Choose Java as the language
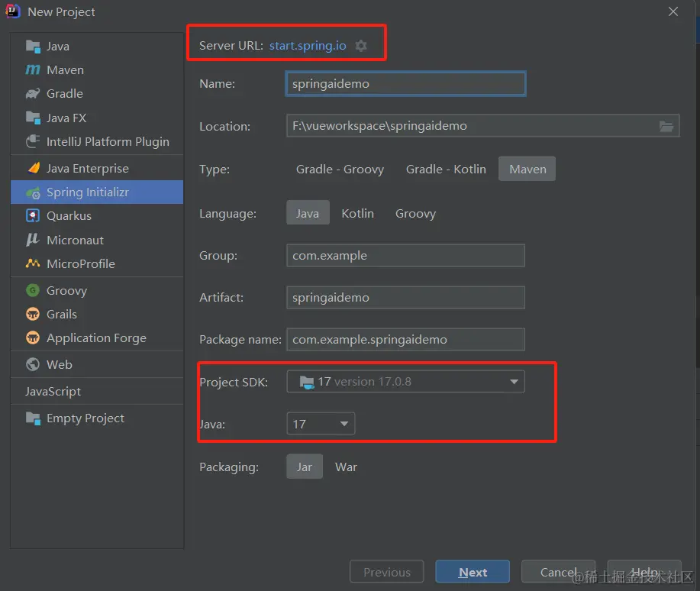Image resolution: width=700 pixels, height=591 pixels. coord(308,212)
